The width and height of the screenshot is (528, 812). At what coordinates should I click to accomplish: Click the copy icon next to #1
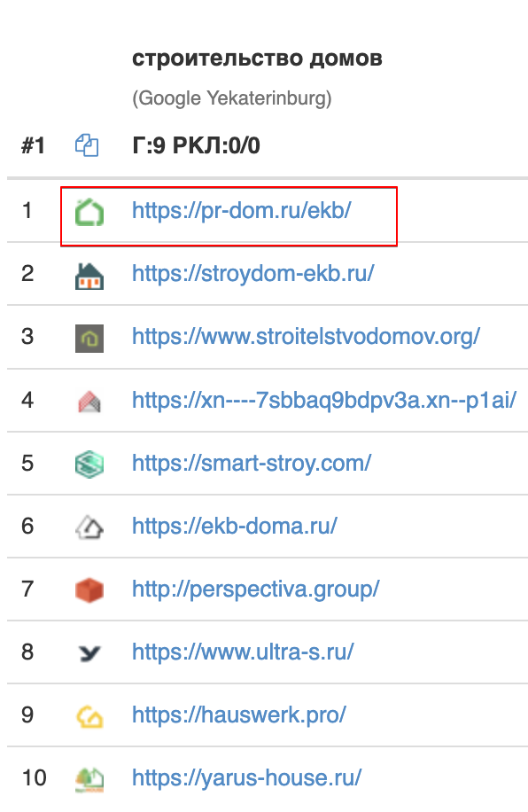[x=87, y=145]
